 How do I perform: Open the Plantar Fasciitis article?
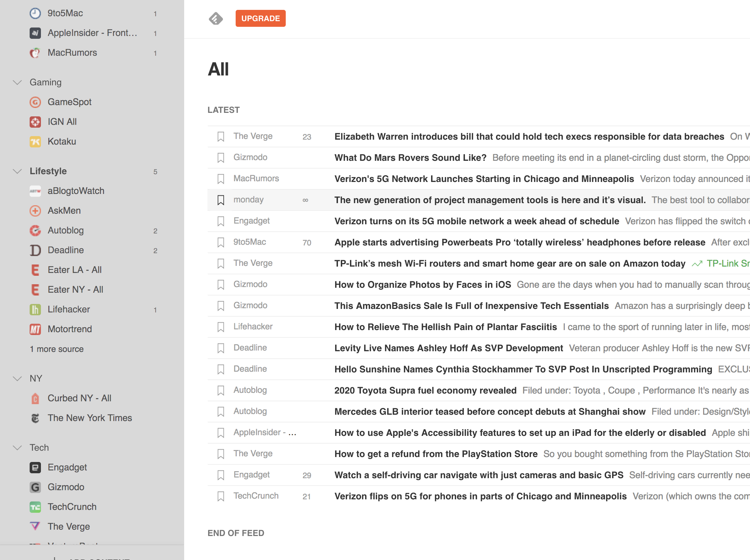(x=446, y=327)
